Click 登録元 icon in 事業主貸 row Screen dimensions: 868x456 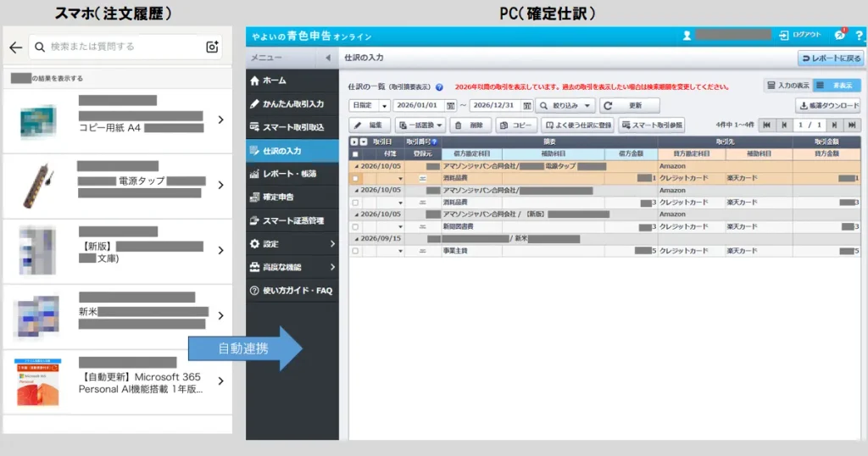(x=422, y=251)
